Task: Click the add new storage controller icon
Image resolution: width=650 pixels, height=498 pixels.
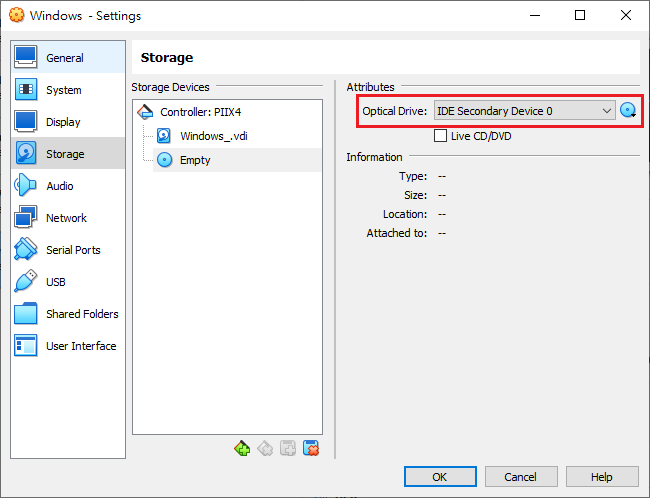Action: pos(242,449)
